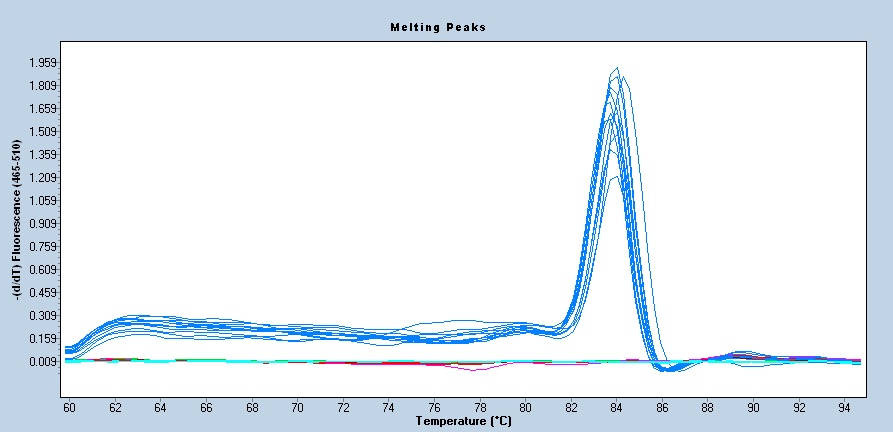This screenshot has width=893, height=432.
Task: Select the 0.009 y-axis tick value
Action: pyautogui.click(x=43, y=362)
